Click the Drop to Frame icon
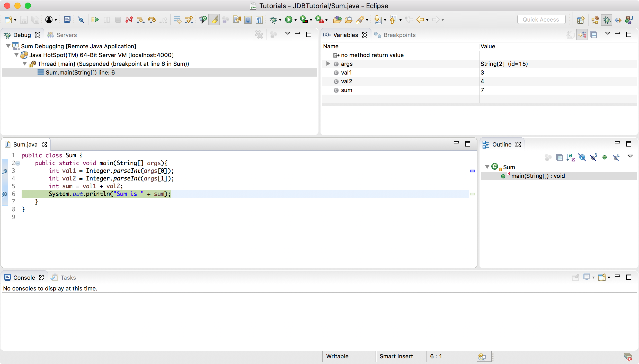The height and width of the screenshot is (364, 639). coord(177,20)
